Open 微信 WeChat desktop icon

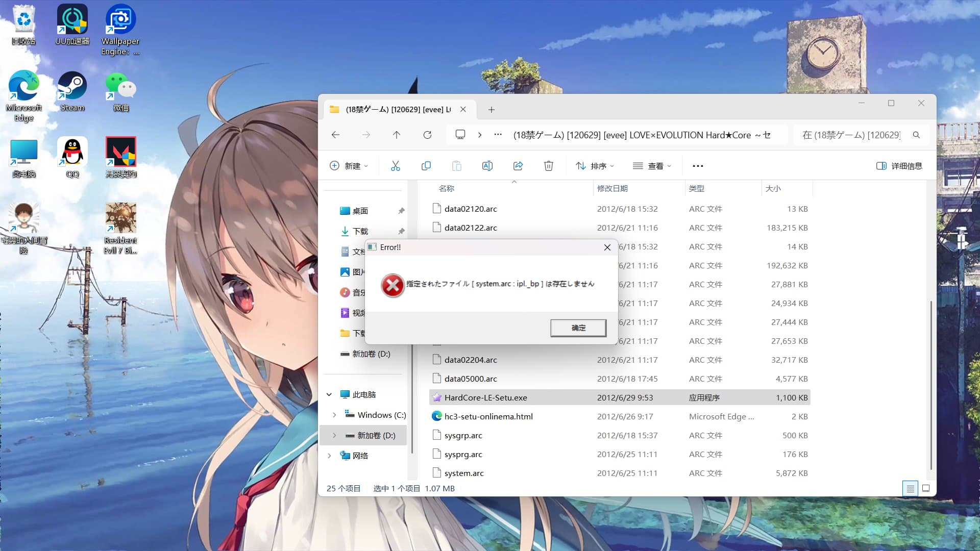[120, 92]
